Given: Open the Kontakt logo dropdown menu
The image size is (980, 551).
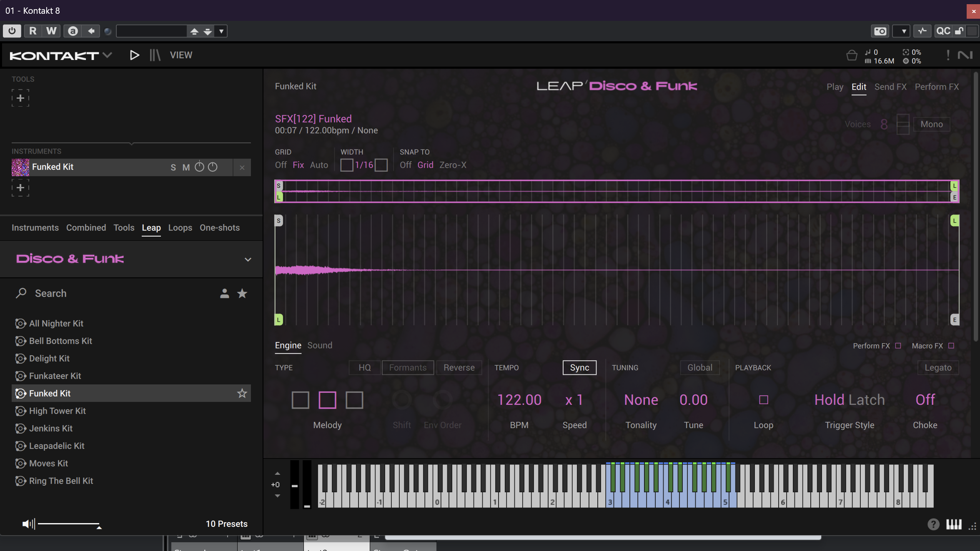Looking at the screenshot, I should (107, 55).
